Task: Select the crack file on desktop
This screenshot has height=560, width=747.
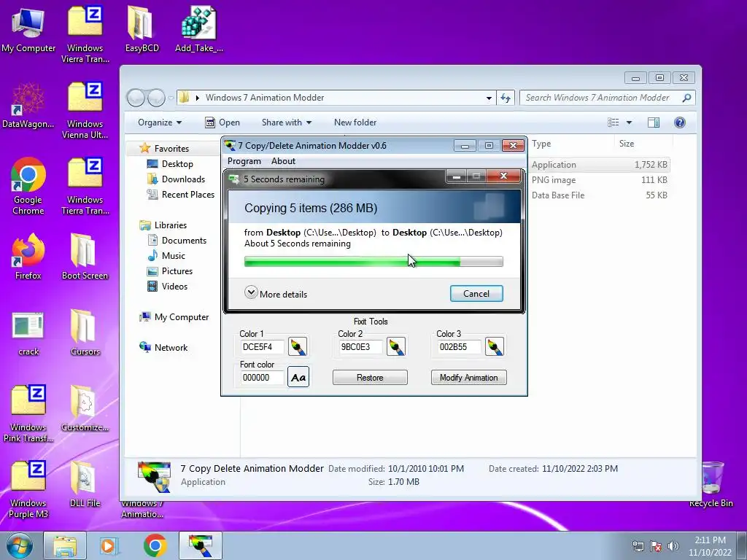Action: coord(28,334)
